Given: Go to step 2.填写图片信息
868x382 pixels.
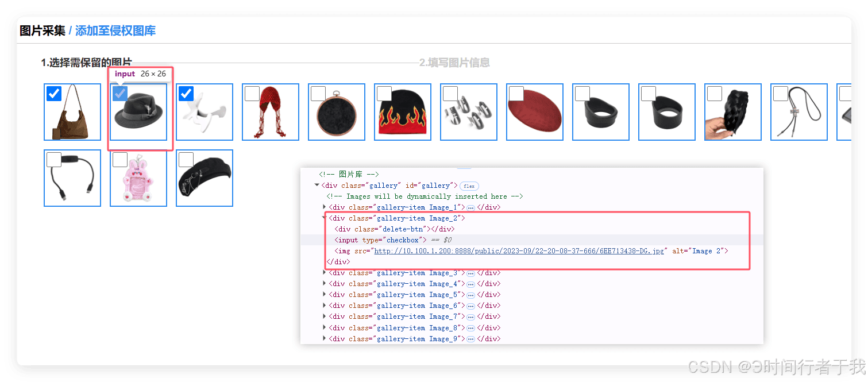Looking at the screenshot, I should point(454,63).
